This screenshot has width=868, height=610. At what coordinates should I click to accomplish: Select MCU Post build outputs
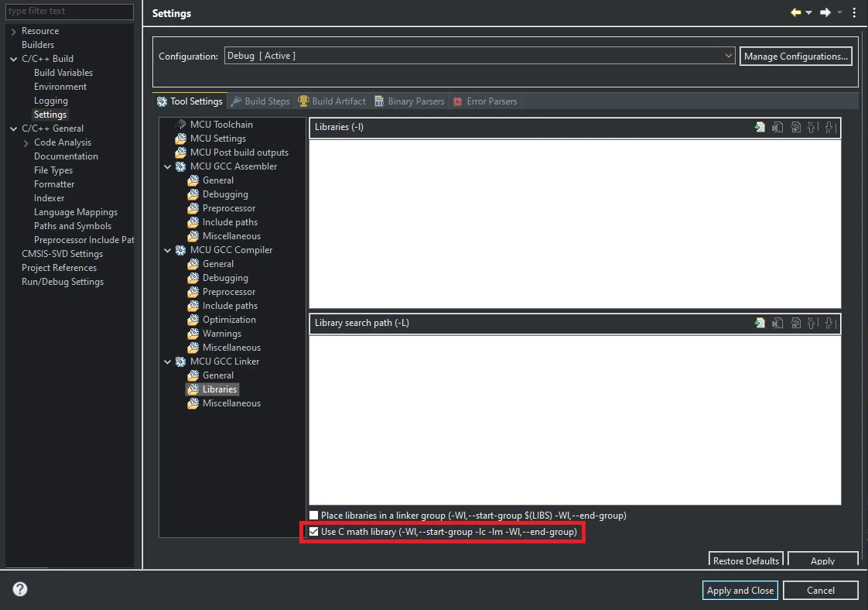[239, 152]
